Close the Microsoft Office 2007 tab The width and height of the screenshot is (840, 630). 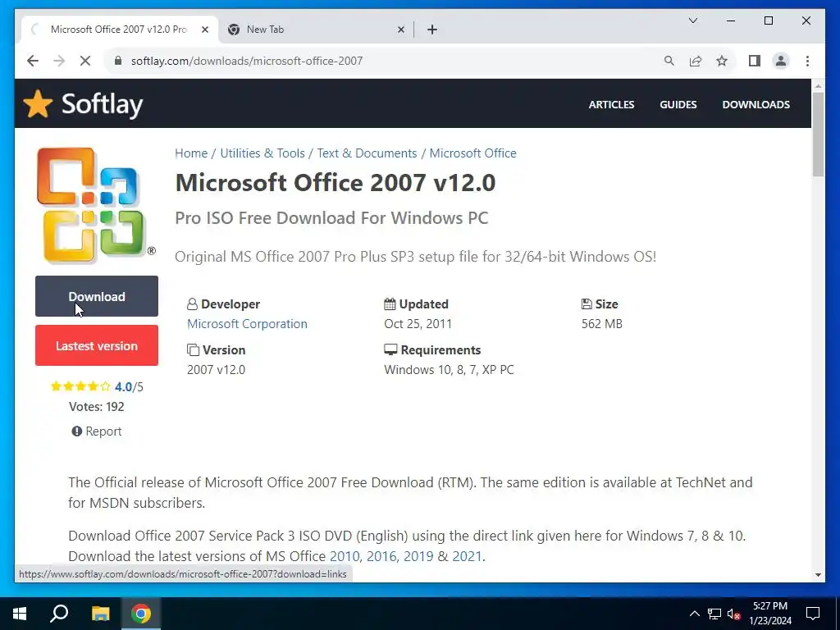click(204, 30)
